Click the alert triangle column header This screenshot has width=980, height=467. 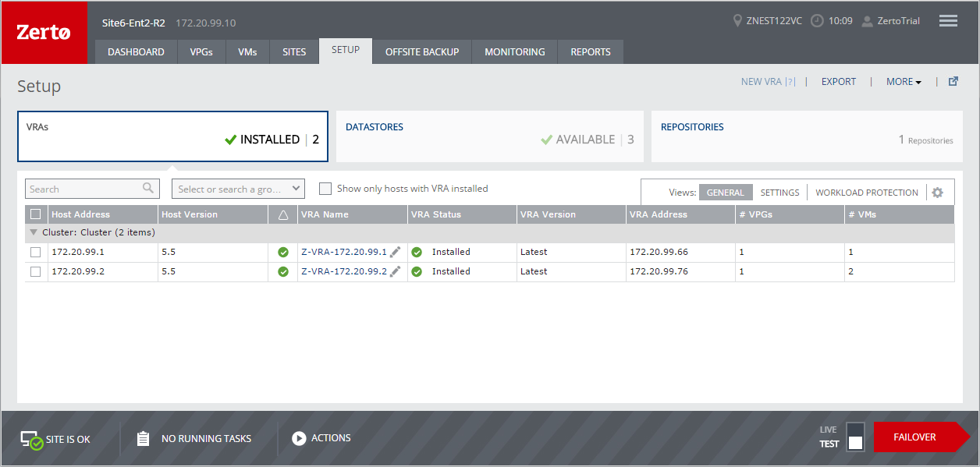[283, 214]
